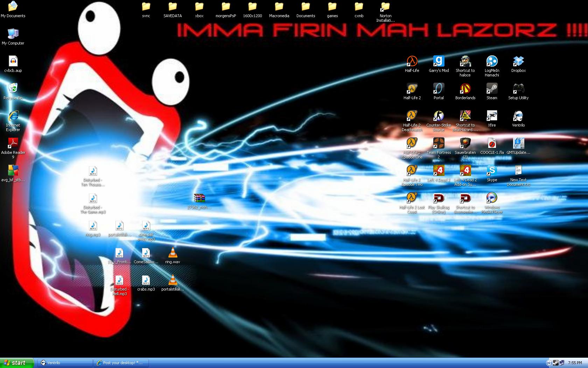
Task: Switch to Ventrilo taskbar button
Action: (x=65, y=363)
